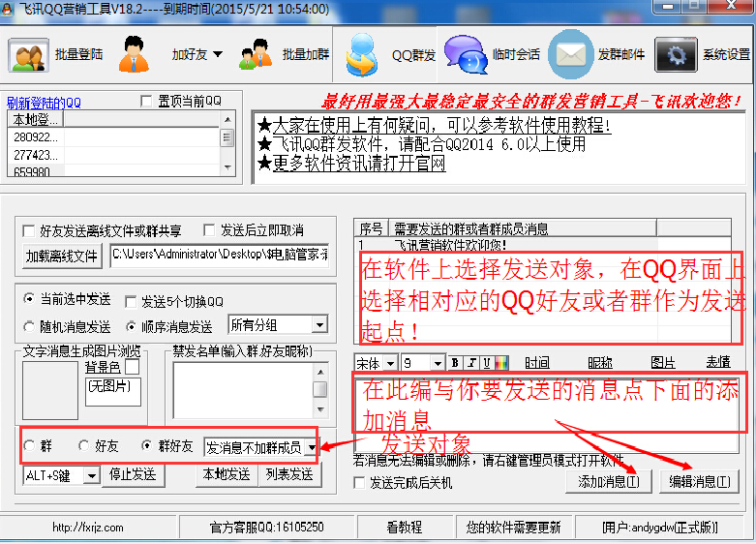Select the 好友 radio button
The image size is (756, 544).
click(84, 445)
